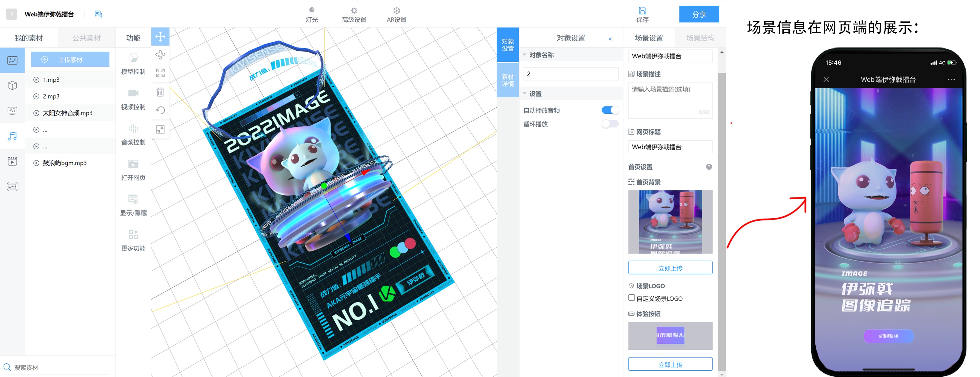Open 灯光 lighting settings
The width and height of the screenshot is (980, 377).
point(311,15)
